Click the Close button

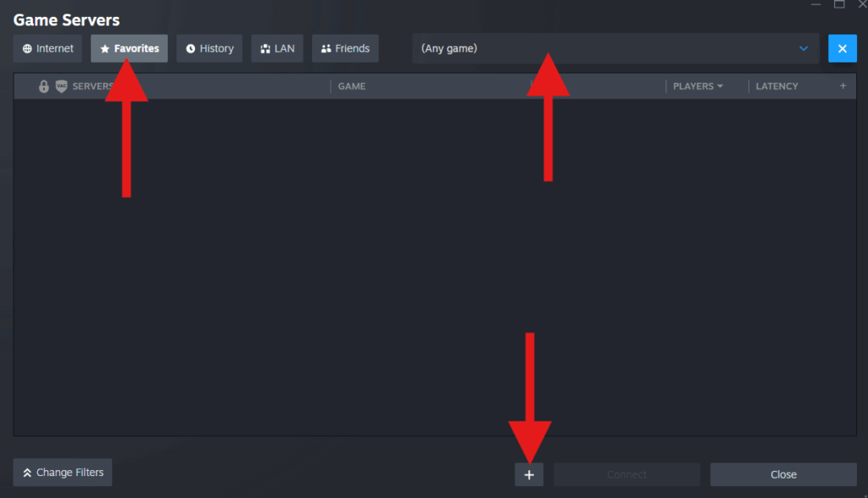(783, 475)
